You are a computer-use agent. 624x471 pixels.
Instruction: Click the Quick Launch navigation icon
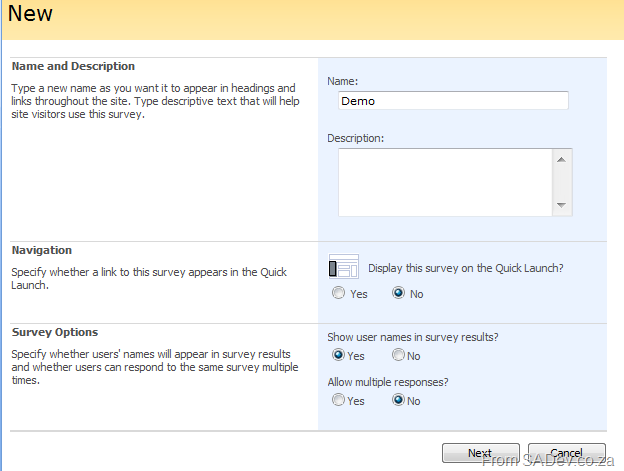click(343, 267)
